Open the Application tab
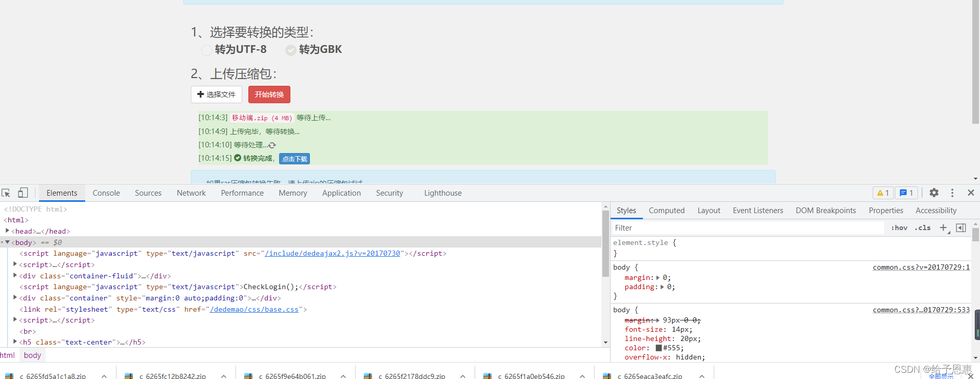Viewport: 980px width, 379px height. click(x=341, y=193)
